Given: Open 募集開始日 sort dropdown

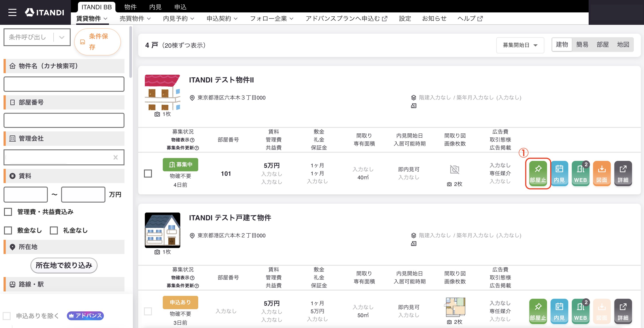Looking at the screenshot, I should (x=520, y=45).
